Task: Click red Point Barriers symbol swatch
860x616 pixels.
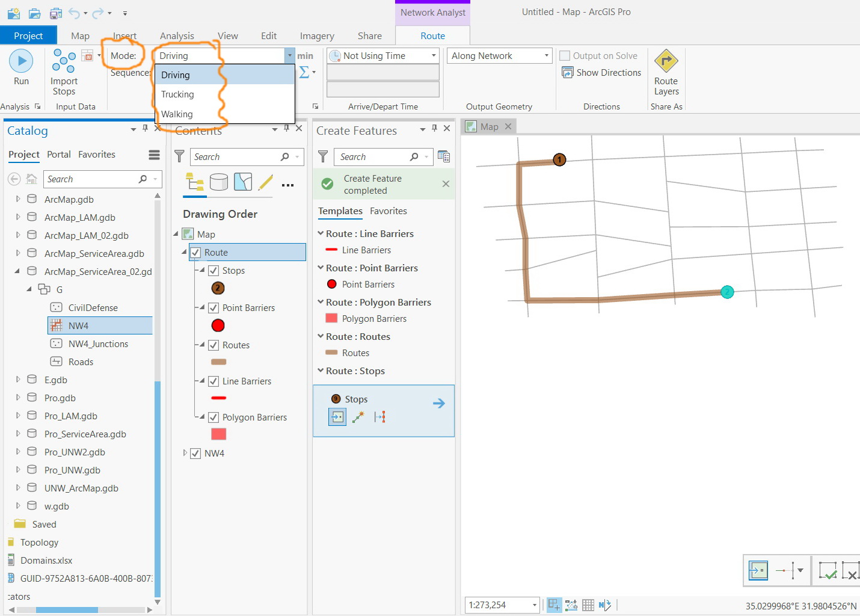Action: (218, 325)
